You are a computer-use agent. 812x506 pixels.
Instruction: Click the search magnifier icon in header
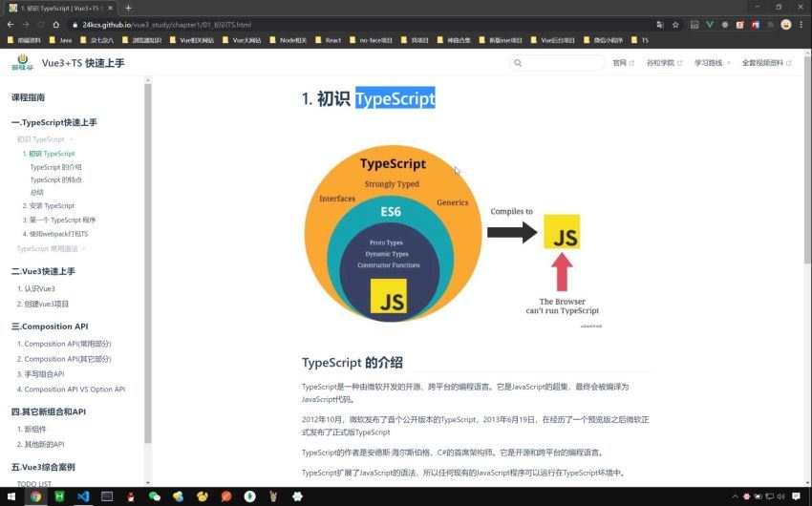click(518, 63)
